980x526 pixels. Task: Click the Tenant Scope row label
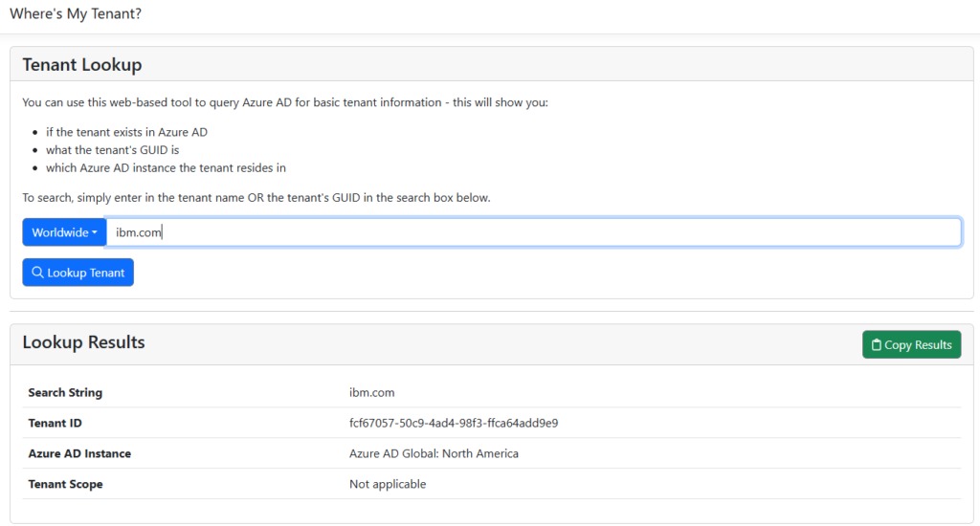(x=65, y=484)
